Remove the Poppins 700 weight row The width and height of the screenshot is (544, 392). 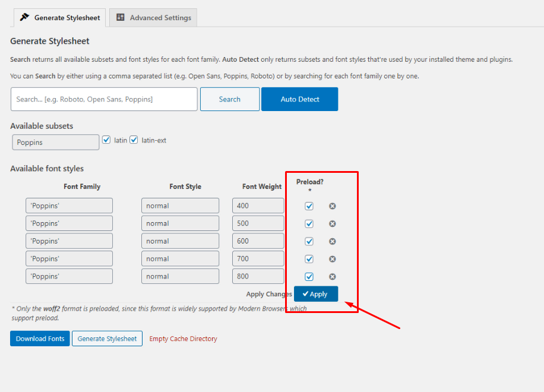tap(333, 259)
